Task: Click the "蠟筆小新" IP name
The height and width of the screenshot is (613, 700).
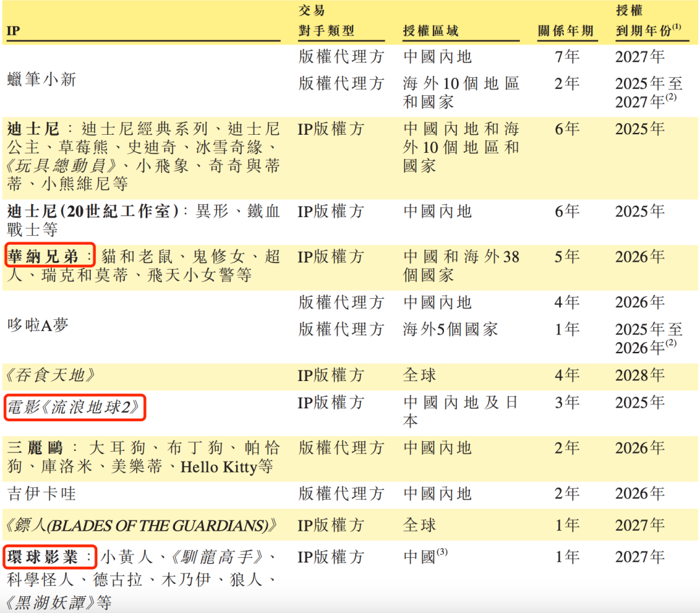Action: [x=41, y=80]
